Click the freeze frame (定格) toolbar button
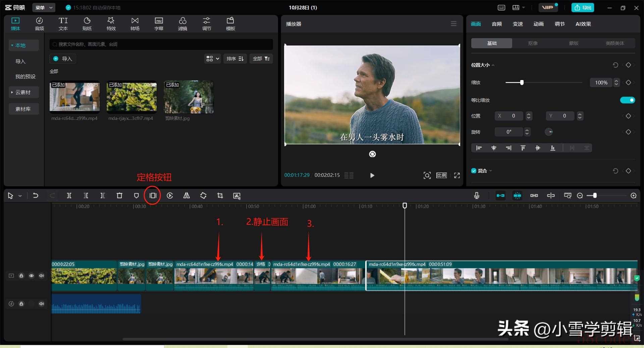The width and height of the screenshot is (644, 348). 153,196
